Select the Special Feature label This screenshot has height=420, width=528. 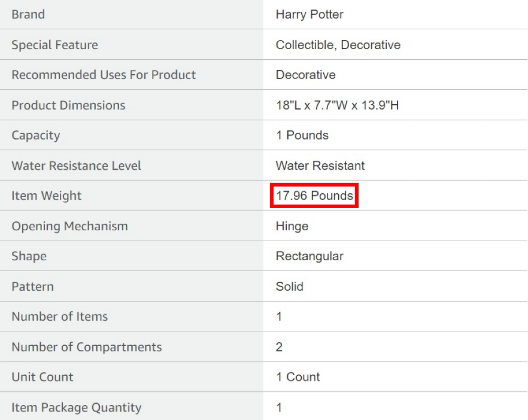point(54,45)
